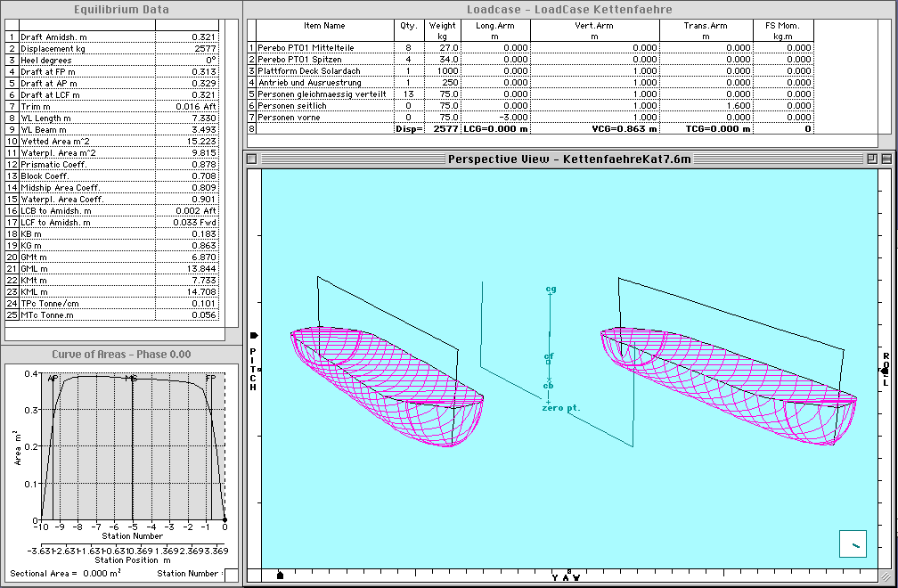Select the Long.Arm cell for Personen vorne
898x588 pixels.
click(x=495, y=117)
